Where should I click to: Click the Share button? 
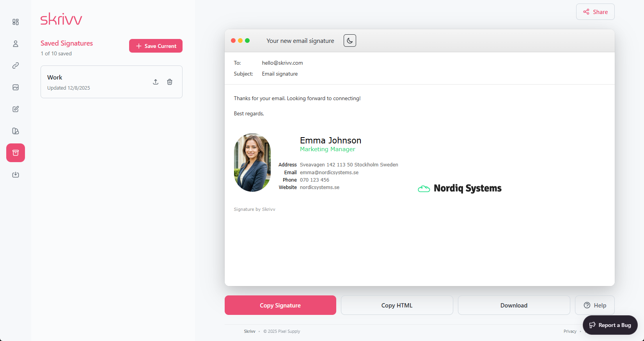point(595,12)
